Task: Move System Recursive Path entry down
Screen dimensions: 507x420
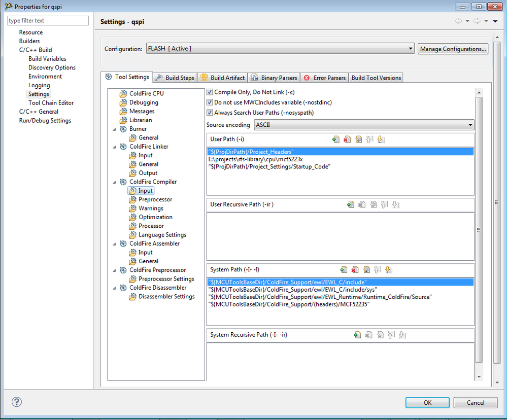Action: point(402,335)
